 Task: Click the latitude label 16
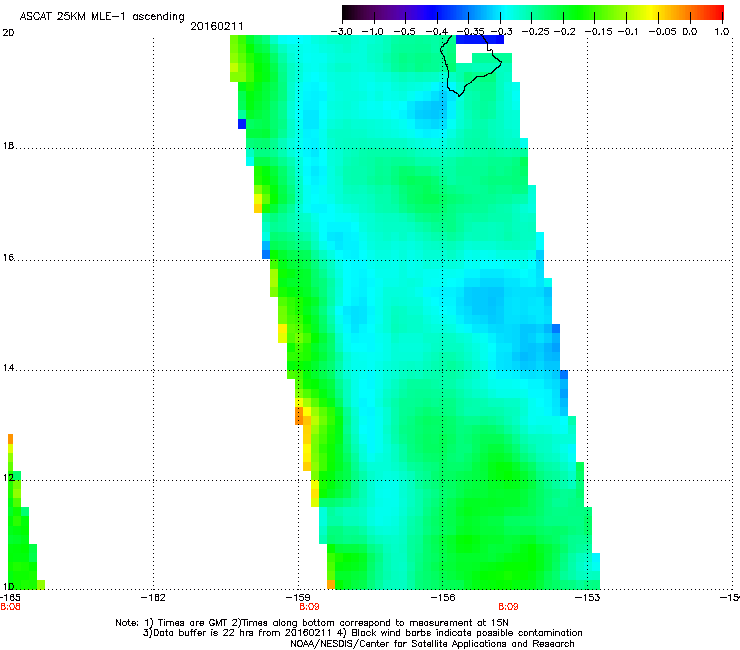coord(8,257)
